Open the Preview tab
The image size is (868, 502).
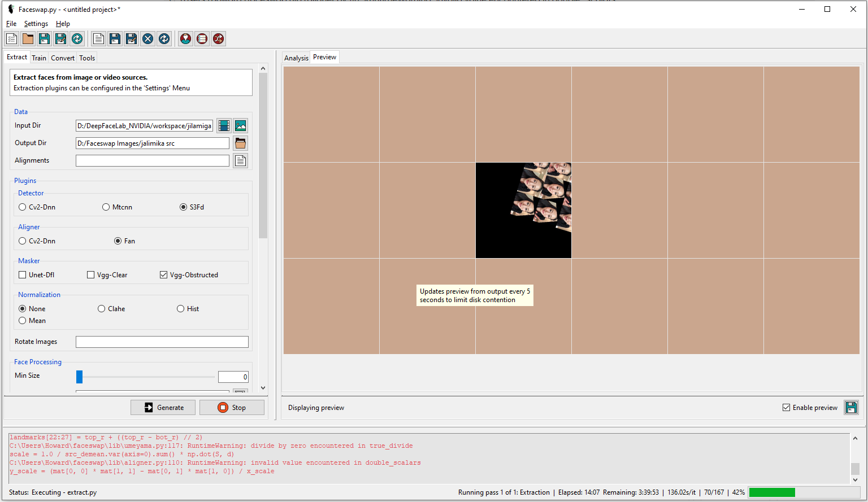point(324,57)
